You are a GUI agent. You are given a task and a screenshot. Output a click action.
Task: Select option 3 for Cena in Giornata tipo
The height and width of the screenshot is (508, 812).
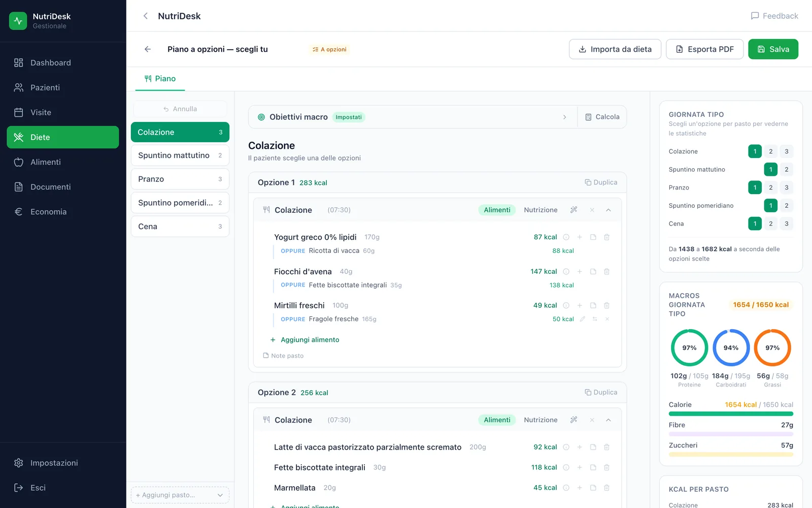(787, 224)
